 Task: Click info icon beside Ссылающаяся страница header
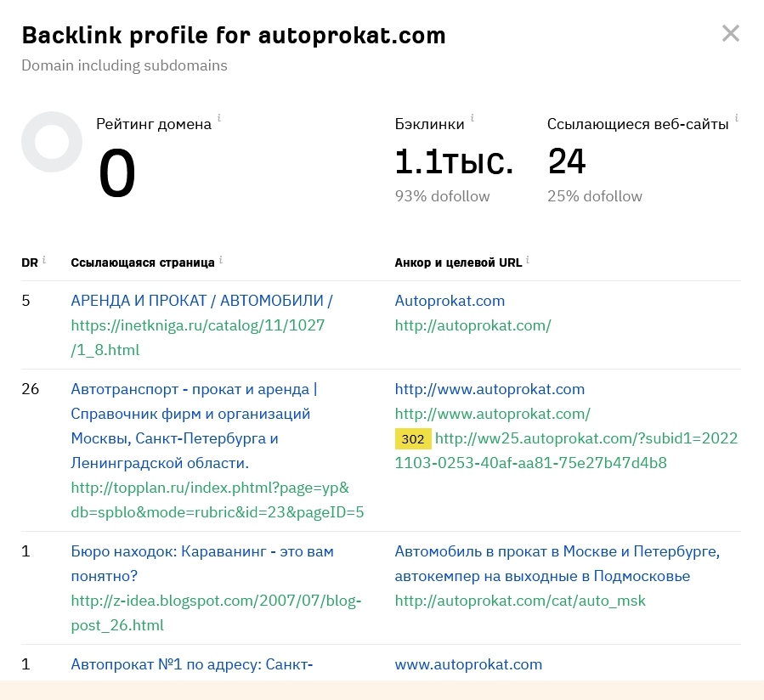[221, 260]
